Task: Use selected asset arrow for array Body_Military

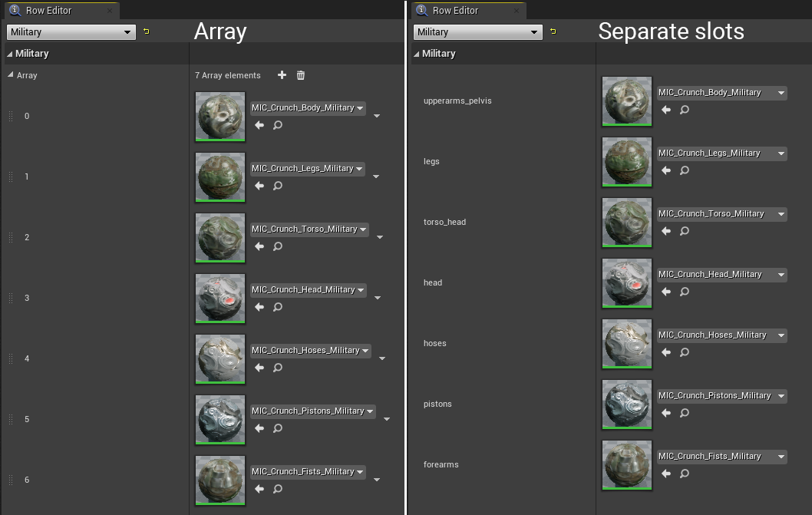Action: pyautogui.click(x=259, y=125)
